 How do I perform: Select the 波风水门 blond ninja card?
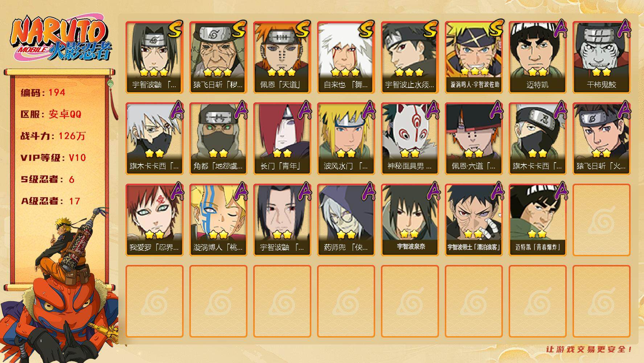coord(346,138)
